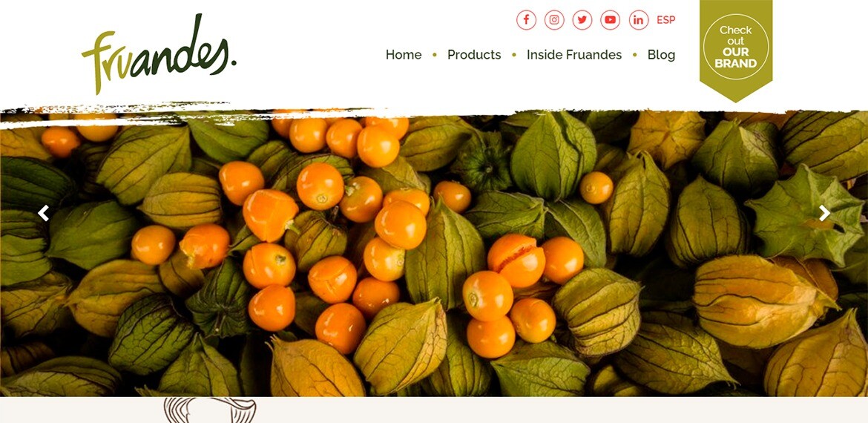Launch the YouTube channel icon

[610, 20]
